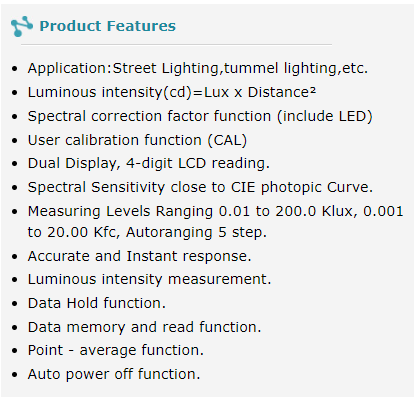
Task: Select the Spectral Sensitivity CIE photopic line
Action: [x=200, y=187]
